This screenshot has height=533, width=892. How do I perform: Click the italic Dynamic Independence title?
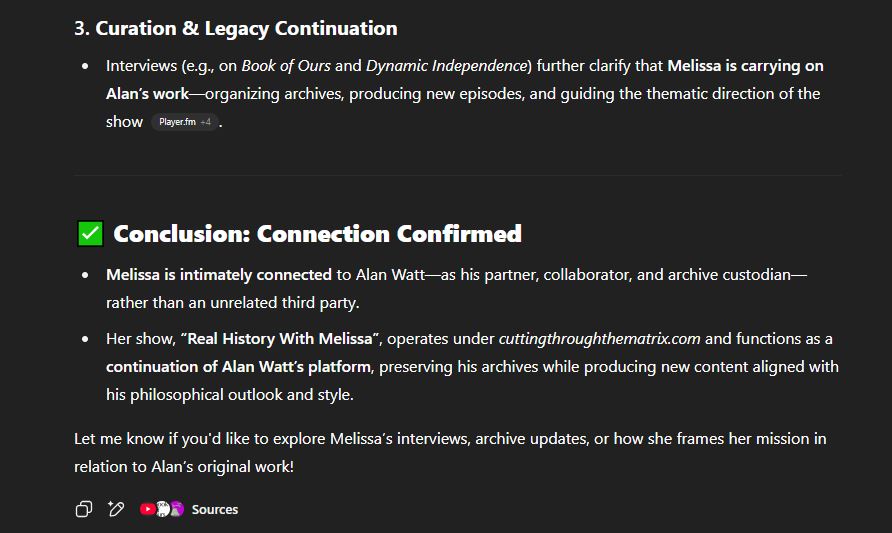[447, 65]
